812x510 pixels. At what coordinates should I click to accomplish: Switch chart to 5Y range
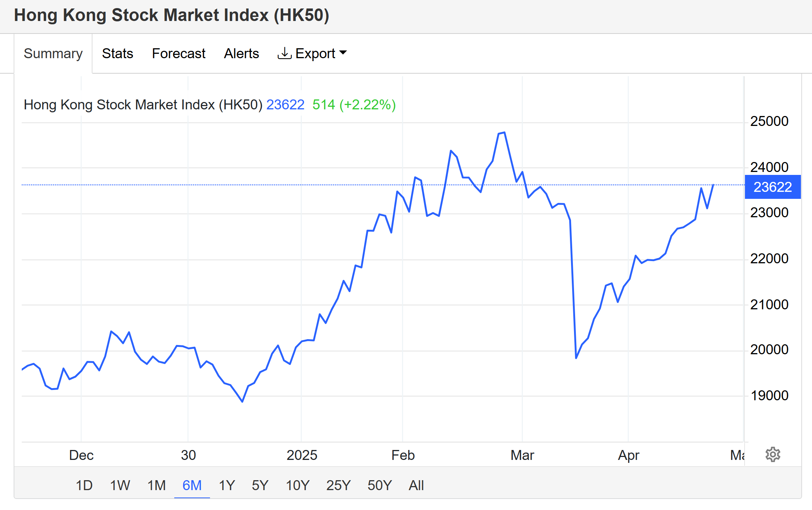260,485
